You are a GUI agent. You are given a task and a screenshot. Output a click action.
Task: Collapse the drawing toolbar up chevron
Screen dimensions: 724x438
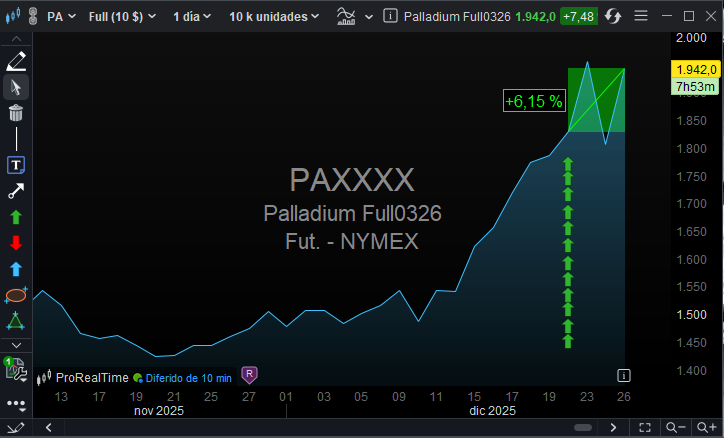[x=16, y=39]
